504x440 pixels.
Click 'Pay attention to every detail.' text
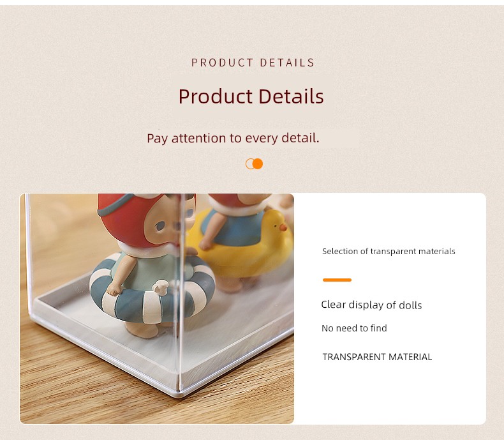point(233,138)
